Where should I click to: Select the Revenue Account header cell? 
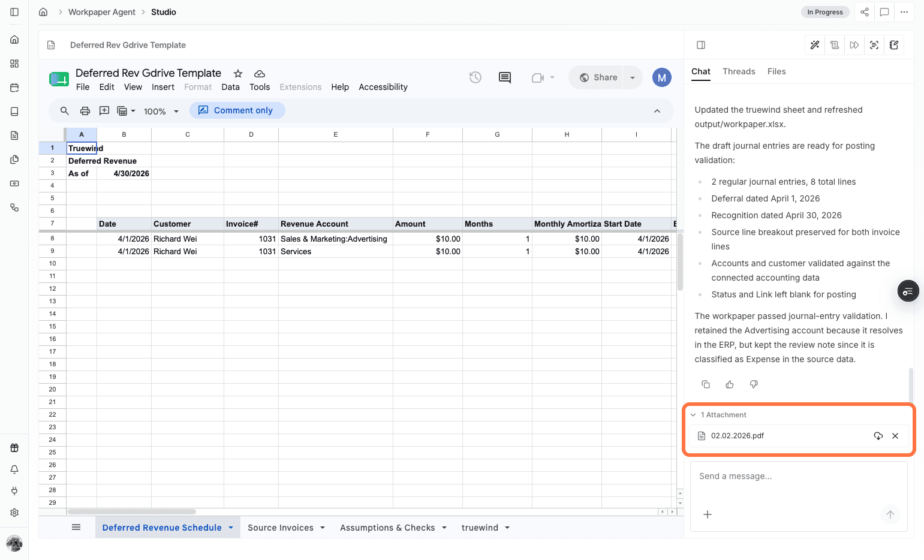coord(335,224)
